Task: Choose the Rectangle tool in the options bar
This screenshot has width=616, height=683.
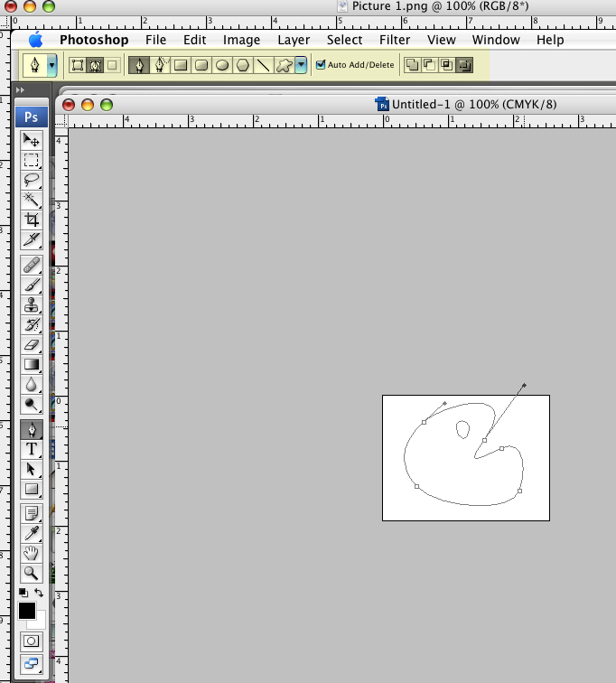Action: pyautogui.click(x=181, y=65)
